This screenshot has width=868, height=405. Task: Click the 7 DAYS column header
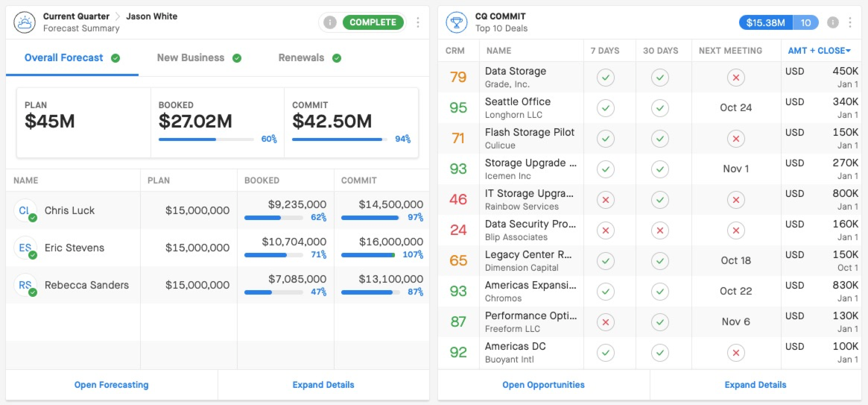[606, 51]
